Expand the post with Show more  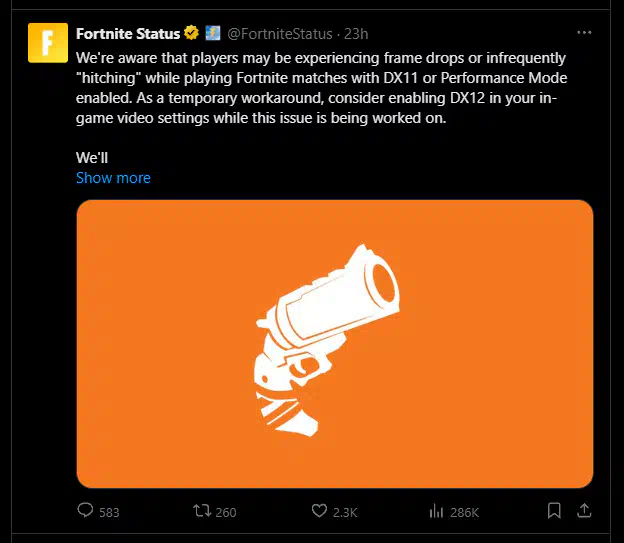pyautogui.click(x=113, y=178)
